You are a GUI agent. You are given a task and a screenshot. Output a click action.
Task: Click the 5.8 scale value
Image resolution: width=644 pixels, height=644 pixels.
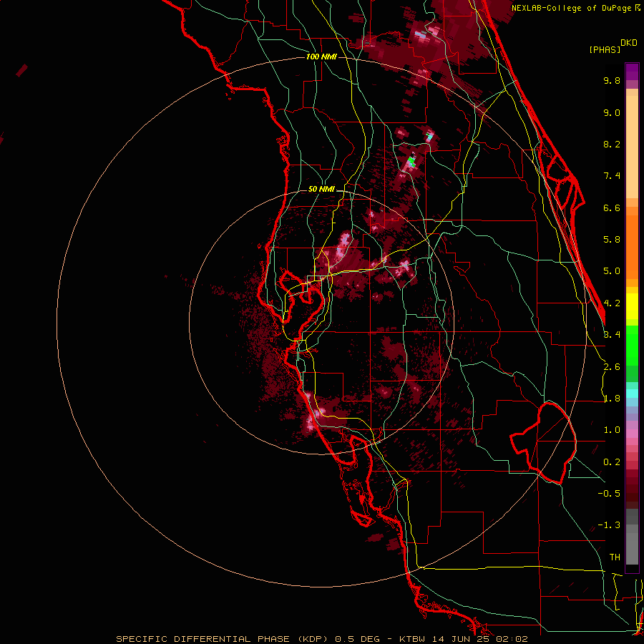pyautogui.click(x=612, y=240)
